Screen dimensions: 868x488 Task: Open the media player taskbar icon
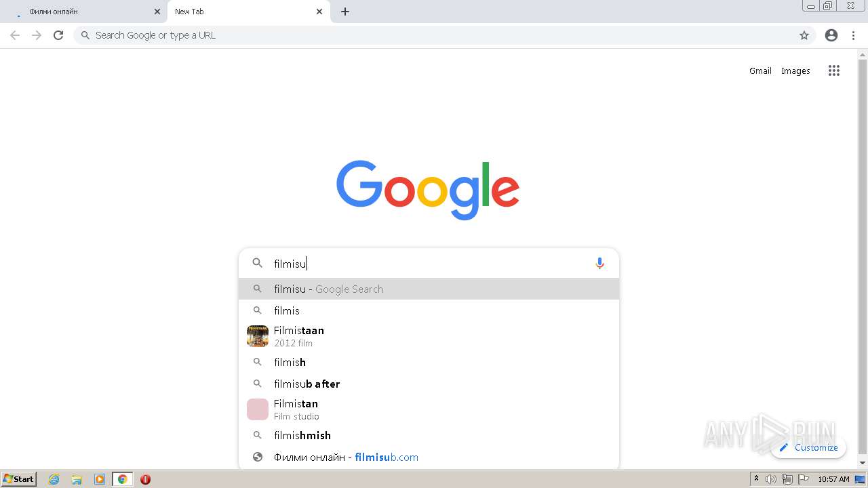tap(100, 479)
